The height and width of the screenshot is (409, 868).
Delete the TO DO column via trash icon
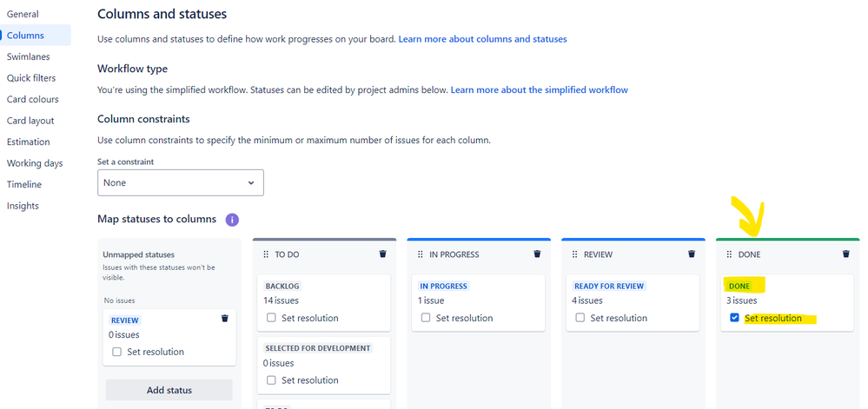pos(382,254)
